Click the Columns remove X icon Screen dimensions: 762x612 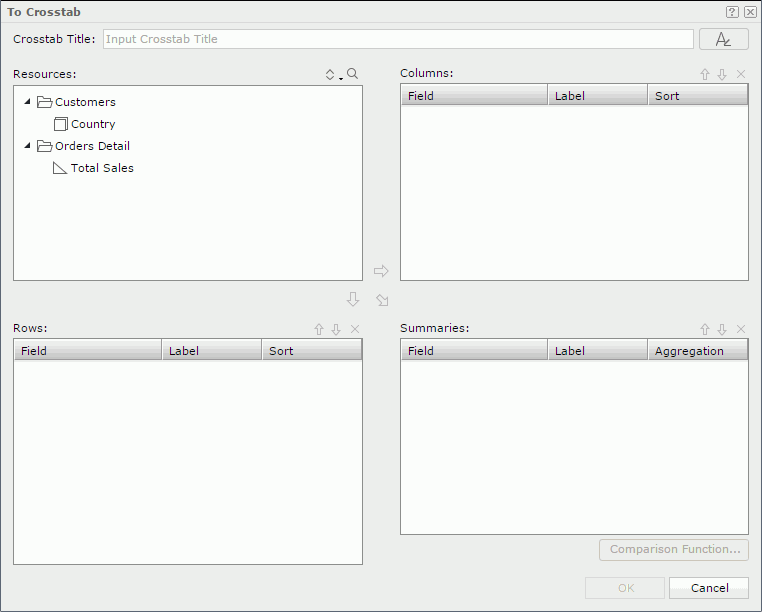click(741, 74)
